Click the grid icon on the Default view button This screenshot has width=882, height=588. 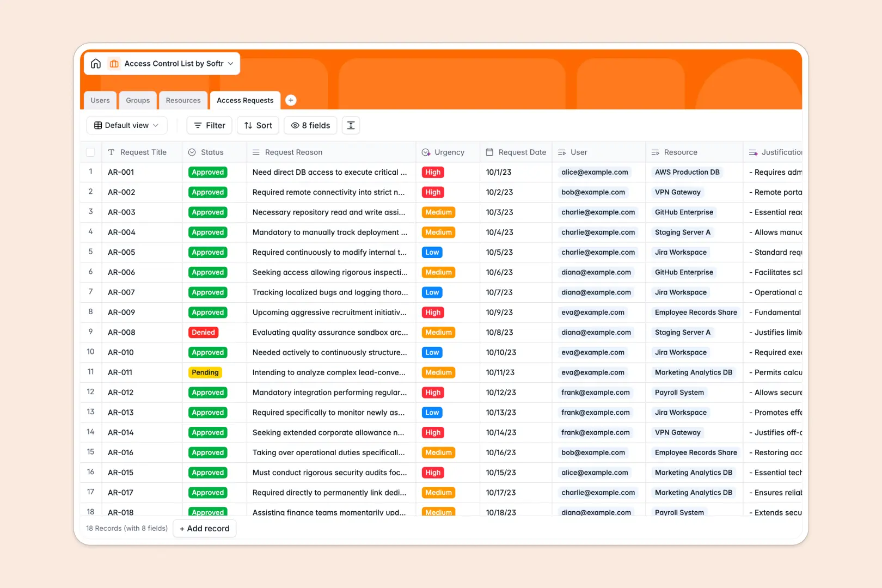(x=98, y=125)
